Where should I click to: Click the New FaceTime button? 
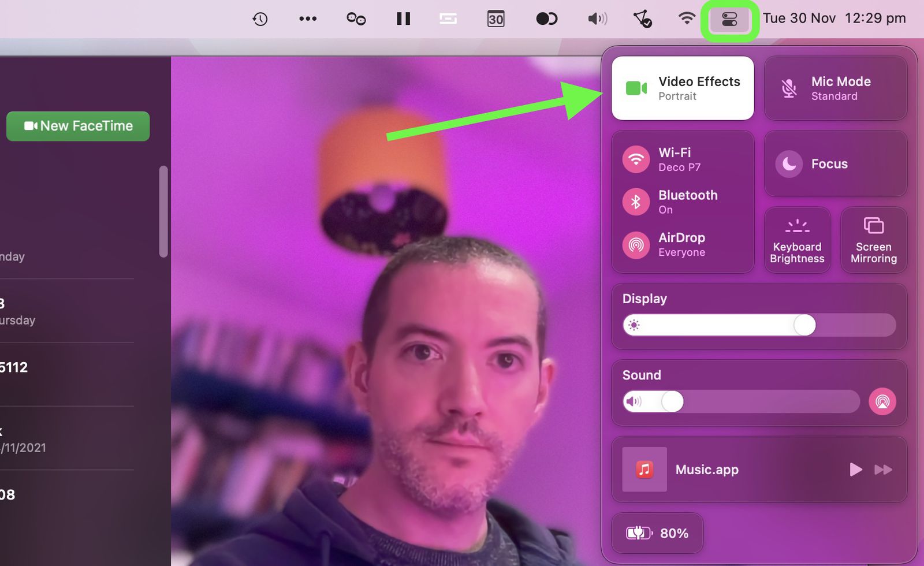77,126
